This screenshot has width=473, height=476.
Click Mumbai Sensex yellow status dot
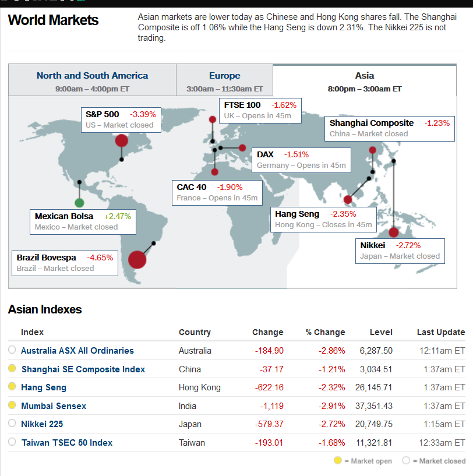pyautogui.click(x=12, y=405)
